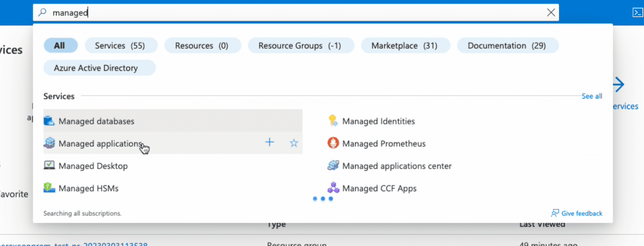Filter results by Services (55)
The height and width of the screenshot is (246, 644).
tap(120, 46)
